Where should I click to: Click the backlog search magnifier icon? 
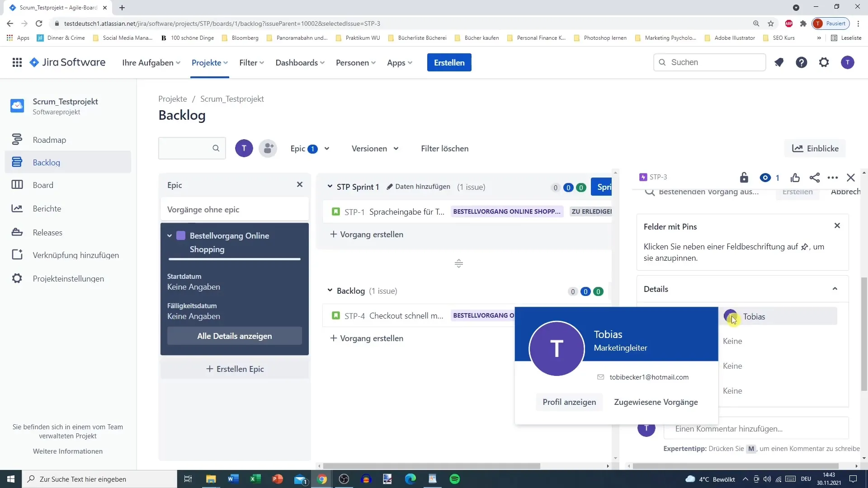(x=216, y=148)
